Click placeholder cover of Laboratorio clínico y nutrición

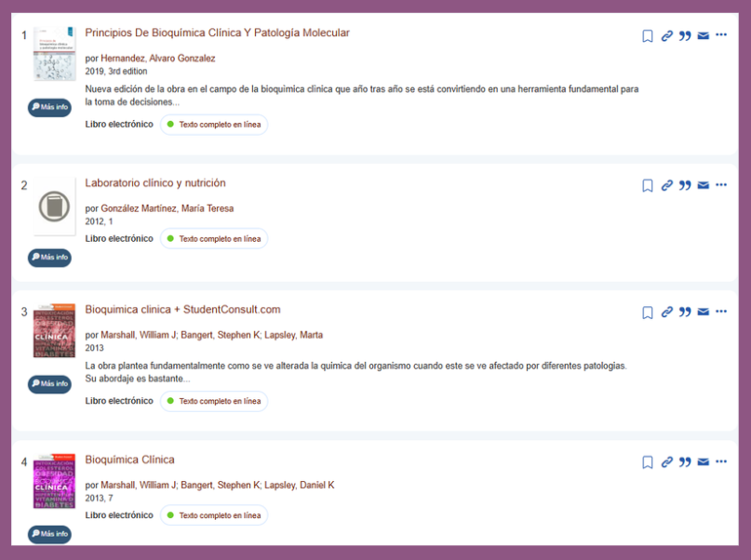pos(53,207)
